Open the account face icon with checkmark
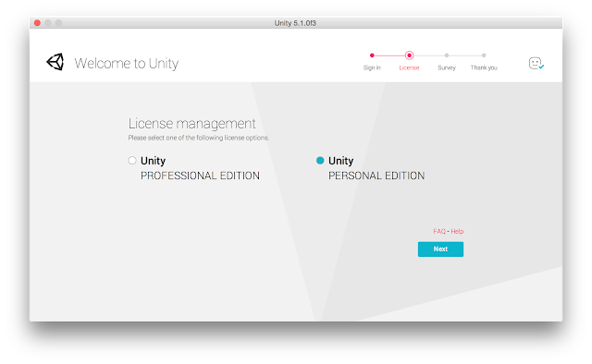 536,63
